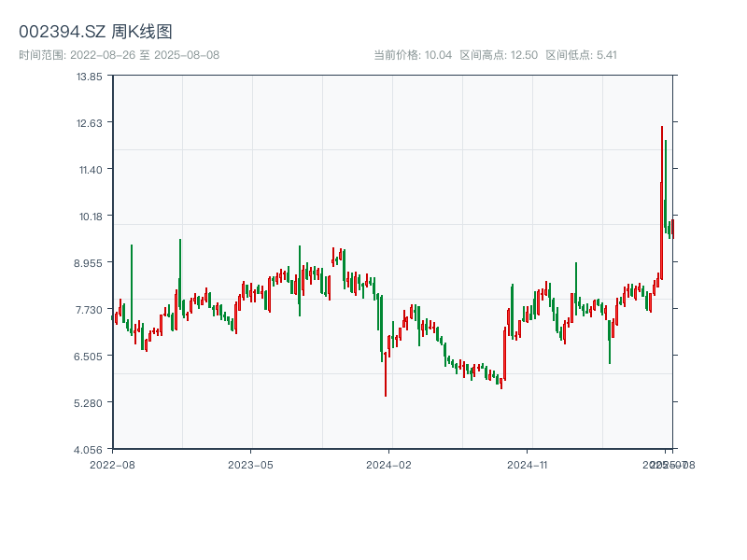Select the 时间范围 date range text

coord(119,55)
